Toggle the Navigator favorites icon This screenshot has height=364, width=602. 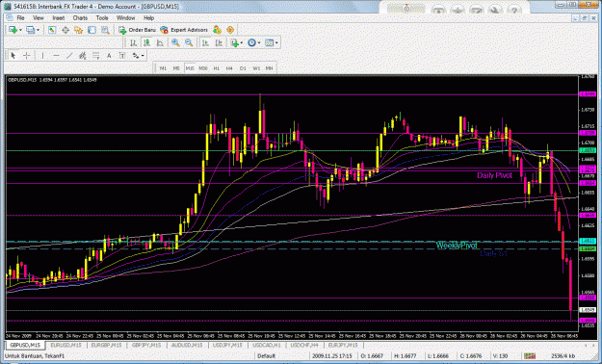(79, 30)
